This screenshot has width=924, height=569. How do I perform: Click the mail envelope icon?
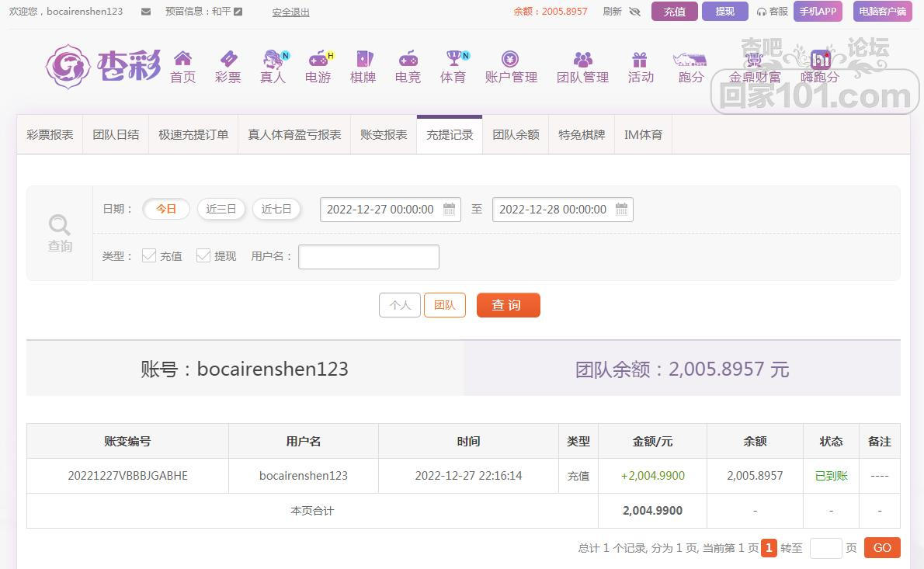coord(146,12)
